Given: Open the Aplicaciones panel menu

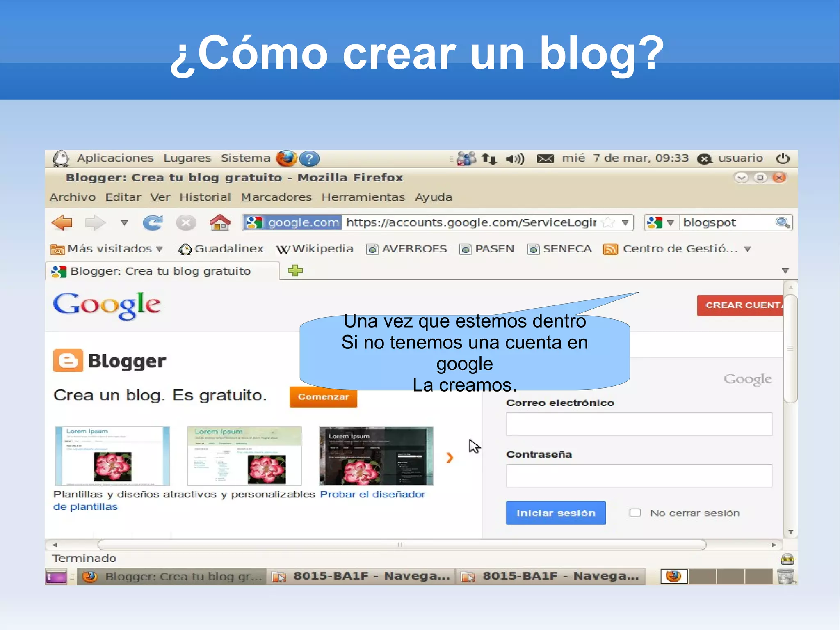Looking at the screenshot, I should click(115, 158).
